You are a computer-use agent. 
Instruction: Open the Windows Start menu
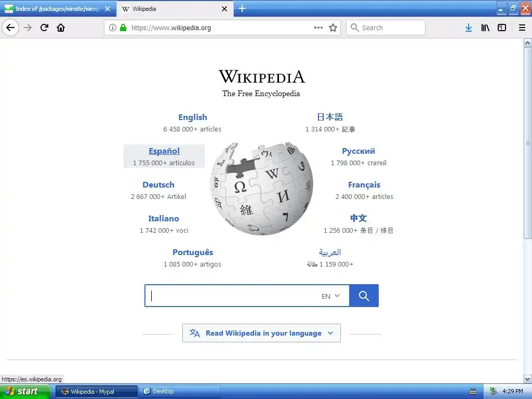(24, 392)
